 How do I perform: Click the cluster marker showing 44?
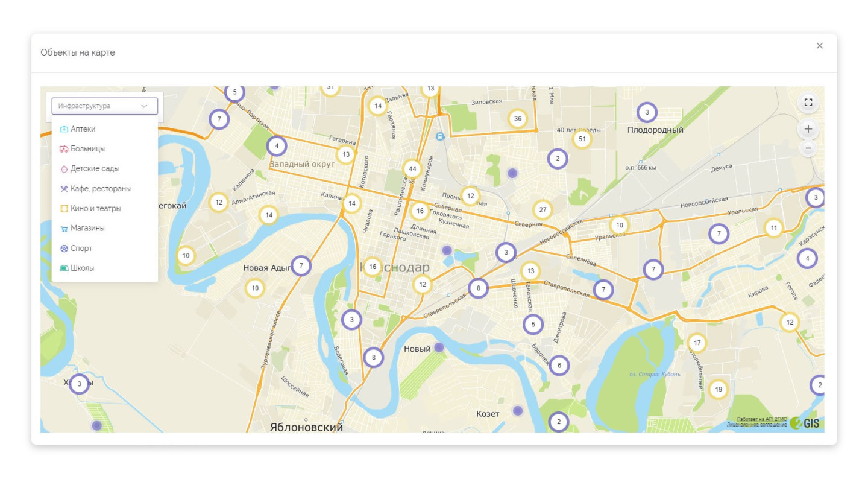[x=412, y=168]
